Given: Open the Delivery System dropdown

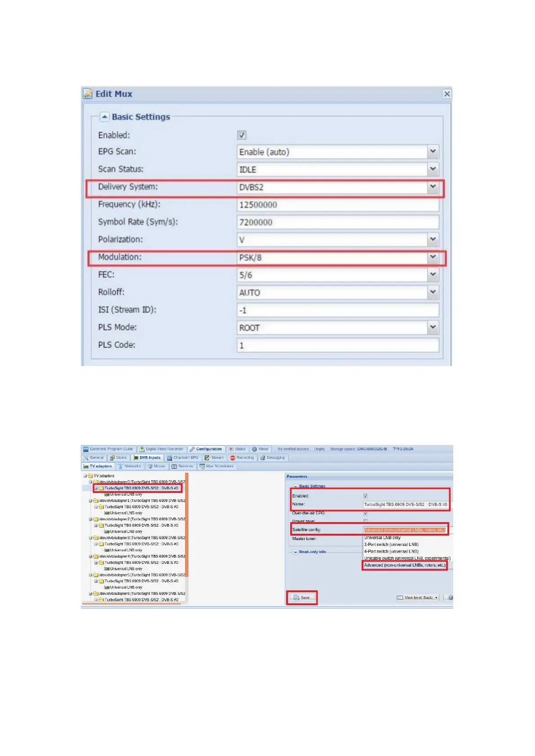Looking at the screenshot, I should (x=433, y=187).
